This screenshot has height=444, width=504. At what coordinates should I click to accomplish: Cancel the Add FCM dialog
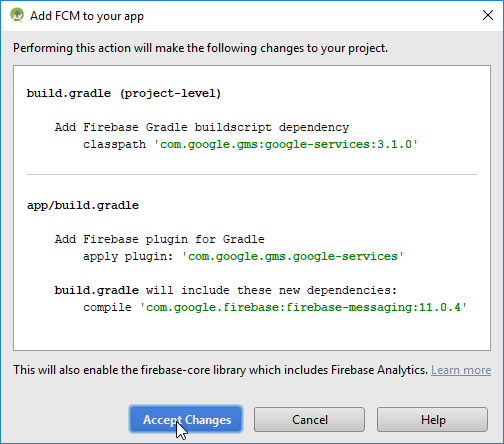click(309, 420)
